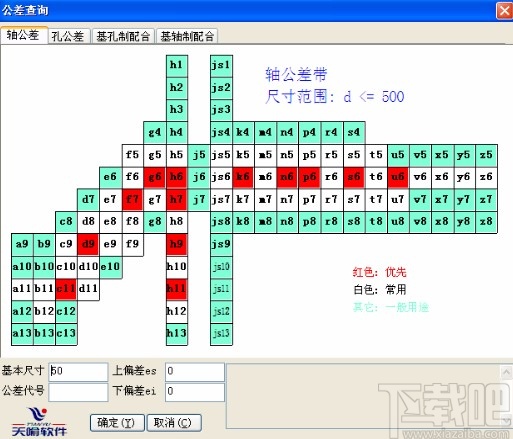This screenshot has width=513, height=439.
Task: Select tolerance cell h13
Action: coord(177,334)
